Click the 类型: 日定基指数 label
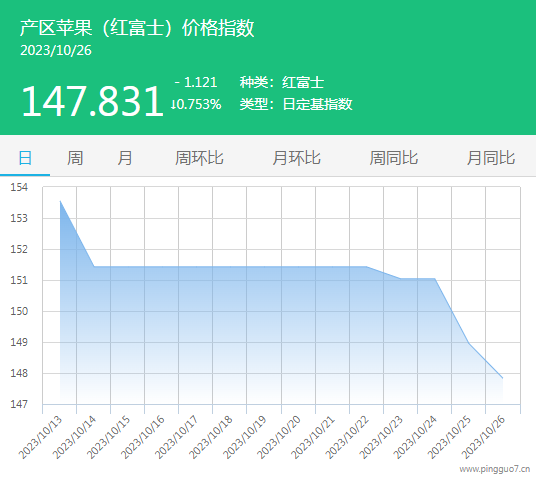 (296, 104)
